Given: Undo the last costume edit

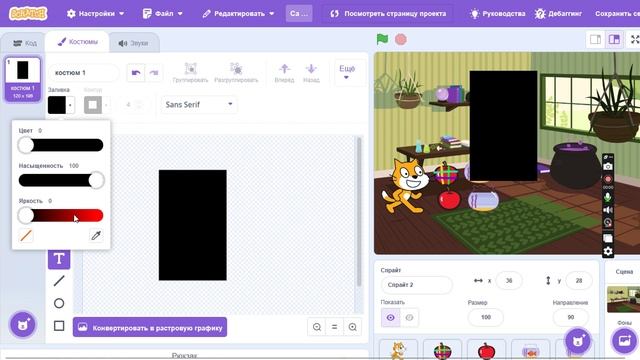Looking at the screenshot, I should click(x=136, y=73).
